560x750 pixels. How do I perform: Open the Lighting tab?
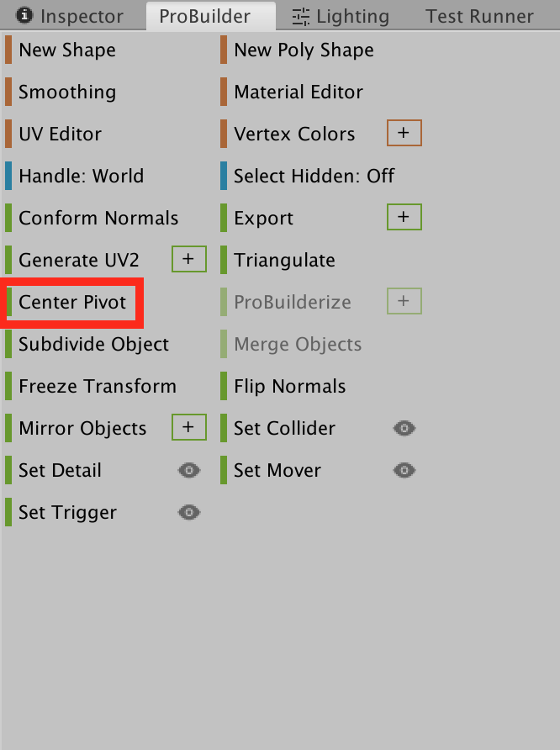[341, 17]
